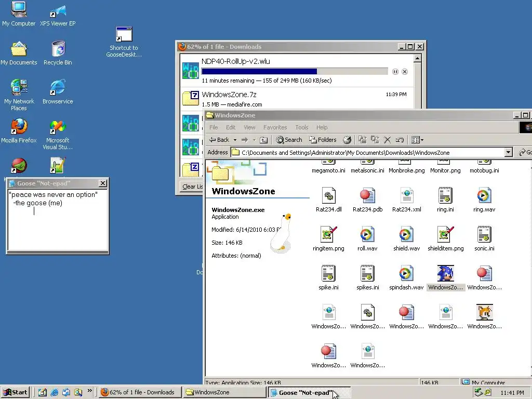This screenshot has width=532, height=399.
Task: Open the View menu in WindowsZone window
Action: 249,127
